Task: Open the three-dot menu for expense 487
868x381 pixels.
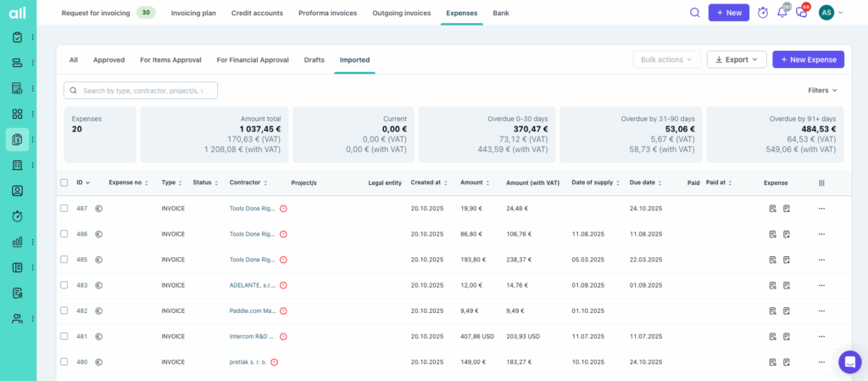Action: [821, 208]
